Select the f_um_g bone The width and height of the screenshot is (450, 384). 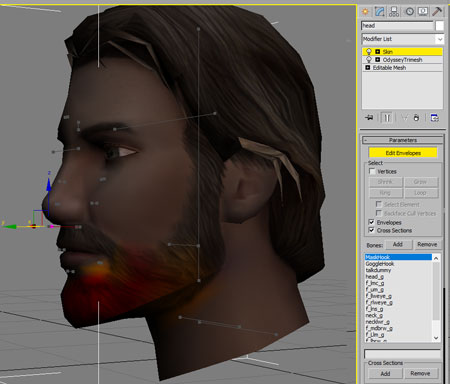(x=398, y=289)
